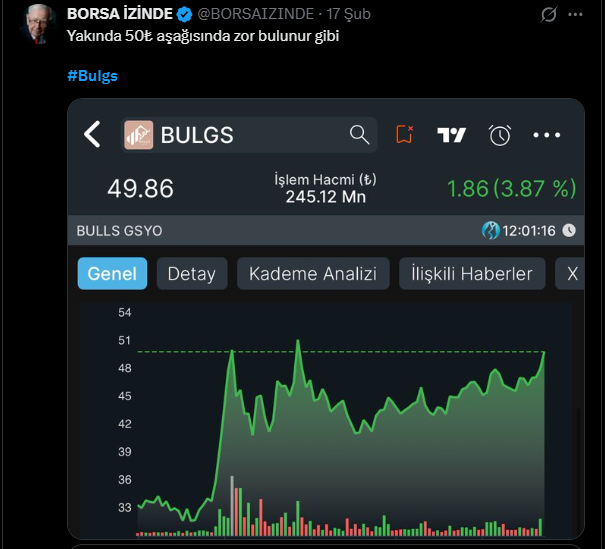Click the blue verified badge

[x=184, y=14]
